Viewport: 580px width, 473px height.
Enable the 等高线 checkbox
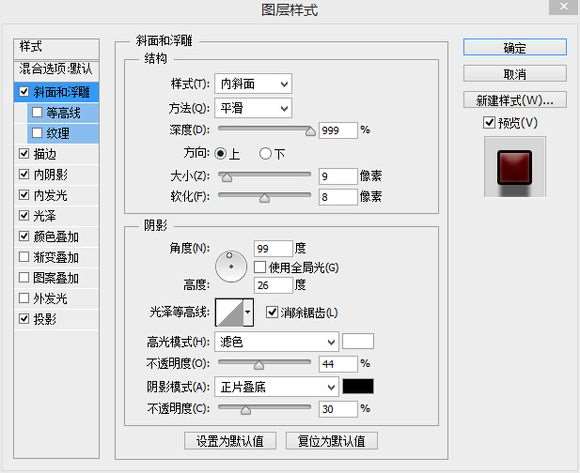pos(37,112)
